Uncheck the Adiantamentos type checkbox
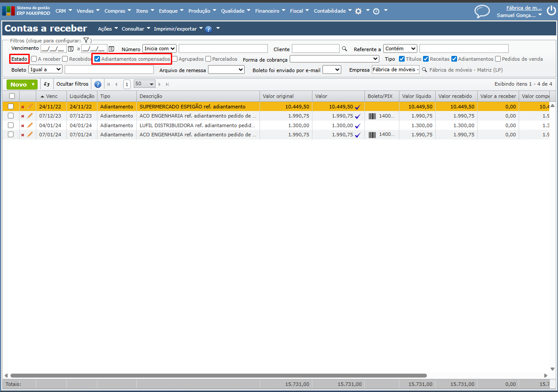558x392 pixels. click(x=454, y=59)
